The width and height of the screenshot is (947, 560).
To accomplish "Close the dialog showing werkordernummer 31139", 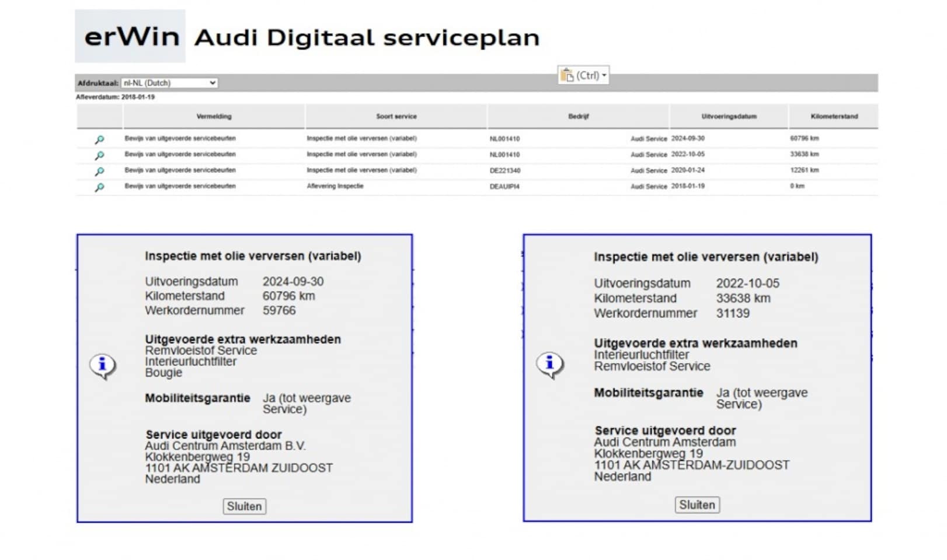I will [697, 505].
